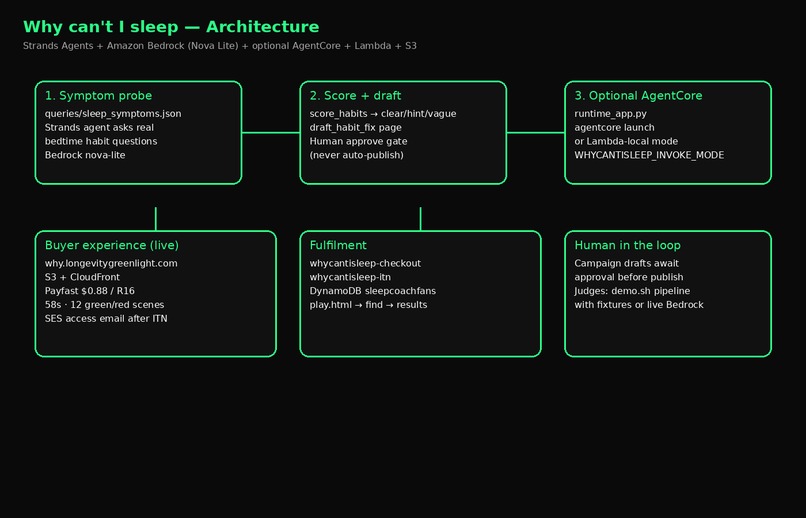Click 'draft_habit_fix page' line
This screenshot has height=518, width=806.
coord(355,128)
